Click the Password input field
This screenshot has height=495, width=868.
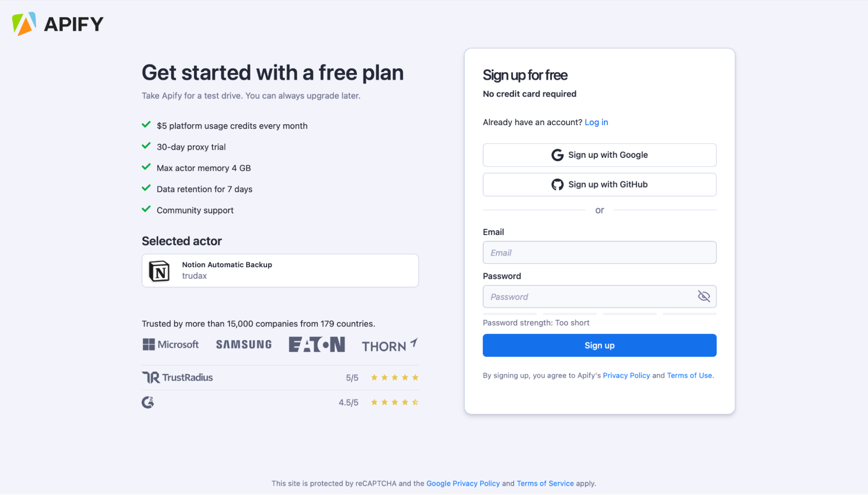coord(599,296)
